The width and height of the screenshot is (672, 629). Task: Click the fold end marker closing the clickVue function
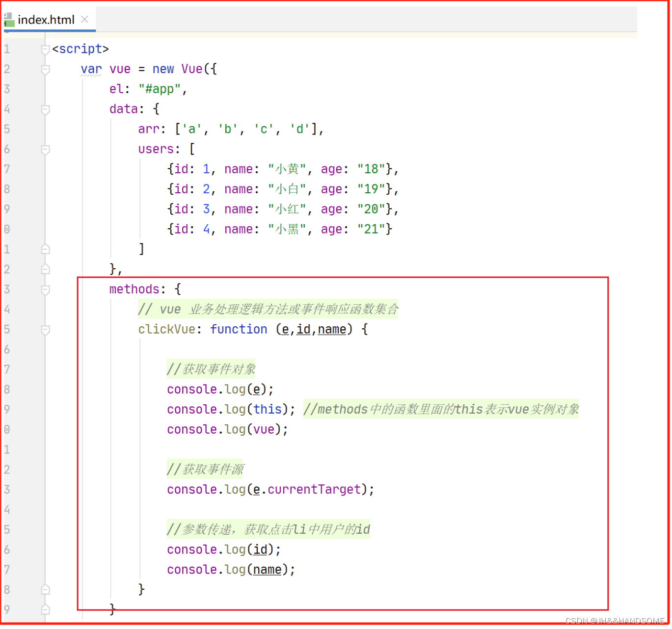(45, 590)
